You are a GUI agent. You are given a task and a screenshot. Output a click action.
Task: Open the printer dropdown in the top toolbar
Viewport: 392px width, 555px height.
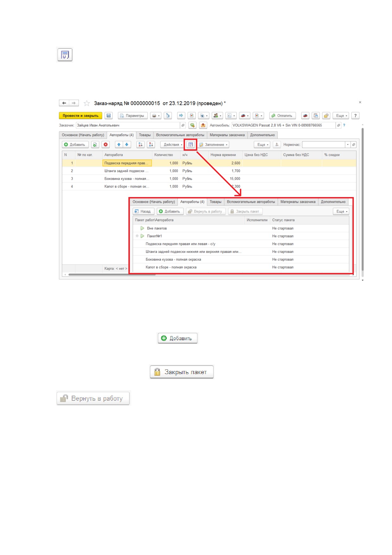[x=156, y=116]
